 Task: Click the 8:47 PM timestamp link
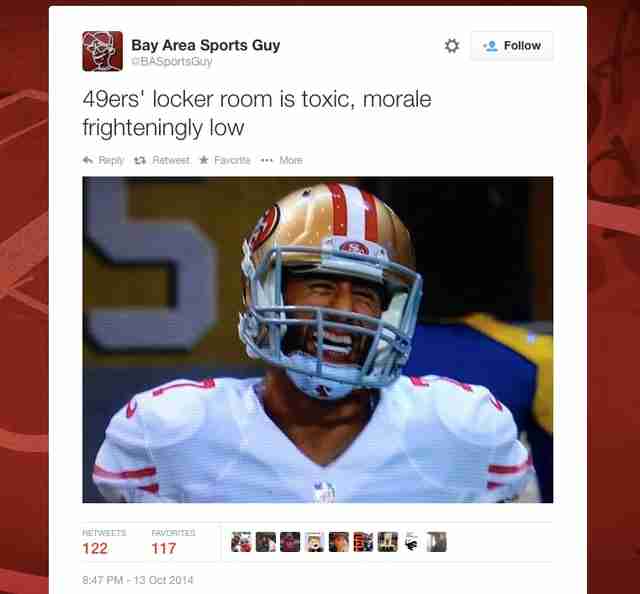(x=138, y=580)
